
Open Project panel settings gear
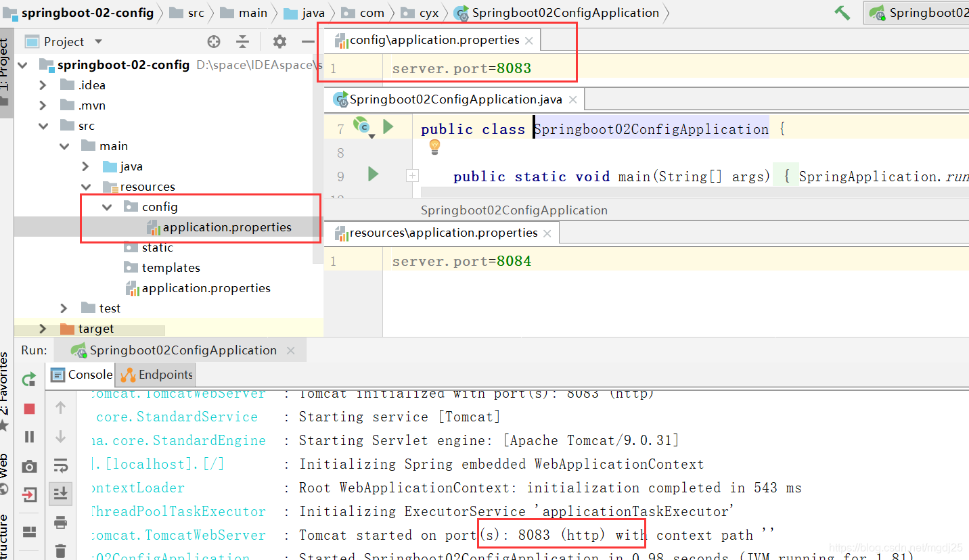tap(279, 42)
